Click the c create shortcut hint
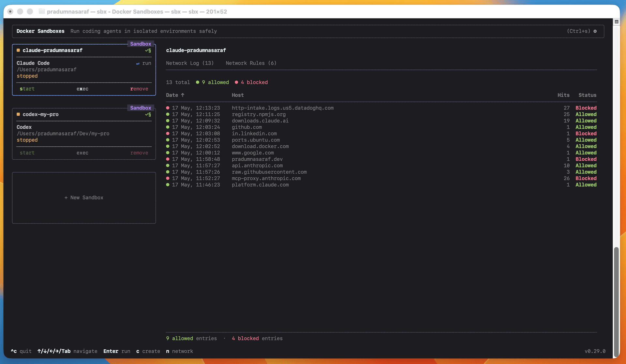This screenshot has width=626, height=364. (148, 351)
